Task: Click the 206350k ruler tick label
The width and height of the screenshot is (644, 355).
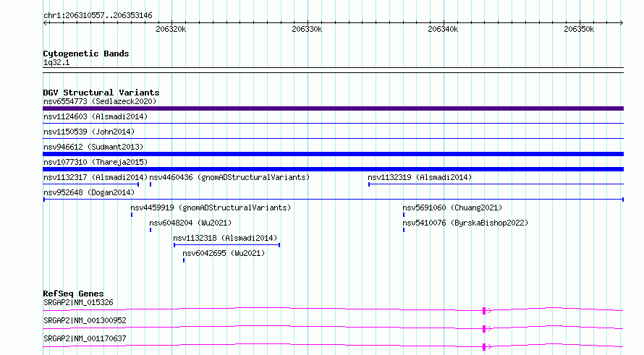Action: tap(579, 29)
